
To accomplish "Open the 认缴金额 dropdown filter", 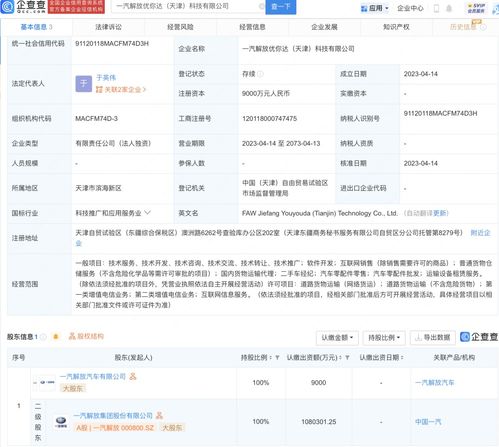I will 337,338.
